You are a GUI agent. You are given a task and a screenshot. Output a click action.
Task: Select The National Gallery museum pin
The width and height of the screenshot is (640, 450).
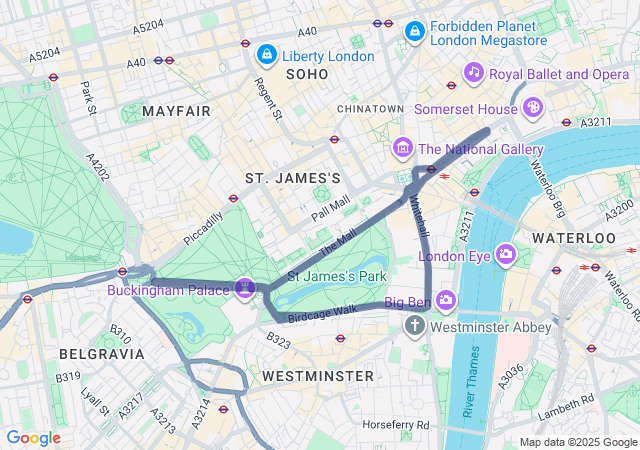(402, 148)
